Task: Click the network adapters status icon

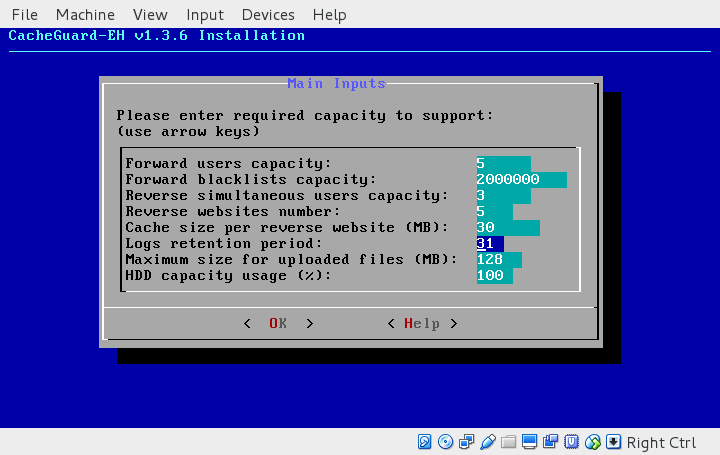Action: pyautogui.click(x=467, y=442)
